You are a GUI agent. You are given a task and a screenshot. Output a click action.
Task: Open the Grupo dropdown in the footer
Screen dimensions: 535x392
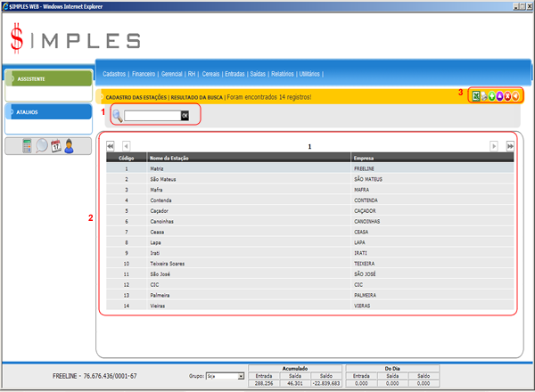[x=224, y=377]
